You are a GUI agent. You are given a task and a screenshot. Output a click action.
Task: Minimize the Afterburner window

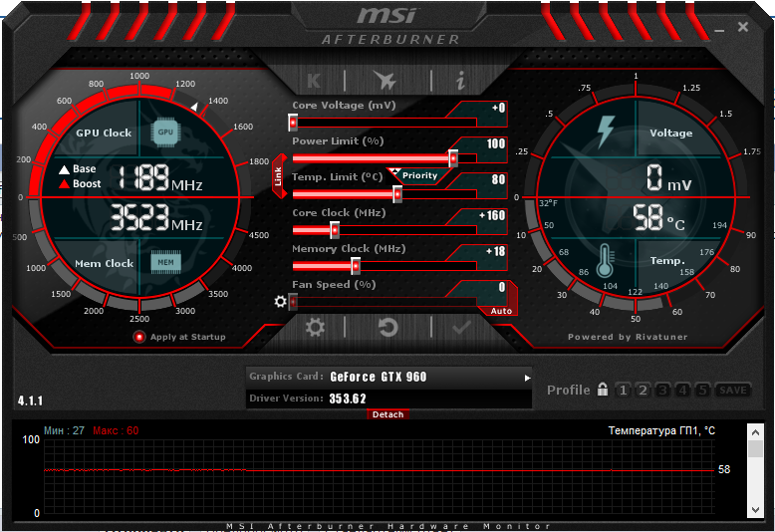(x=718, y=29)
